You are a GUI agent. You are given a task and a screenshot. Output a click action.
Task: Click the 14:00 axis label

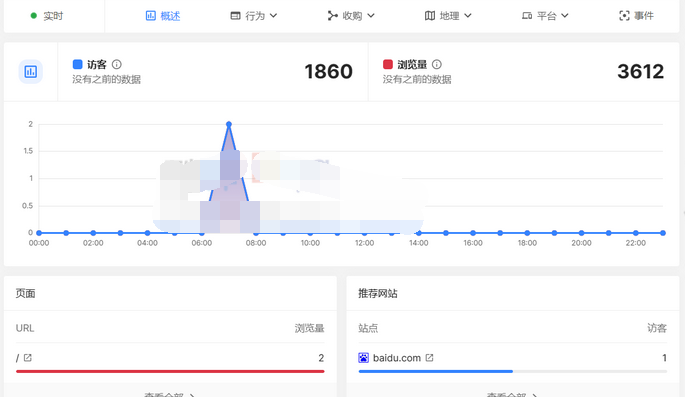pos(419,243)
